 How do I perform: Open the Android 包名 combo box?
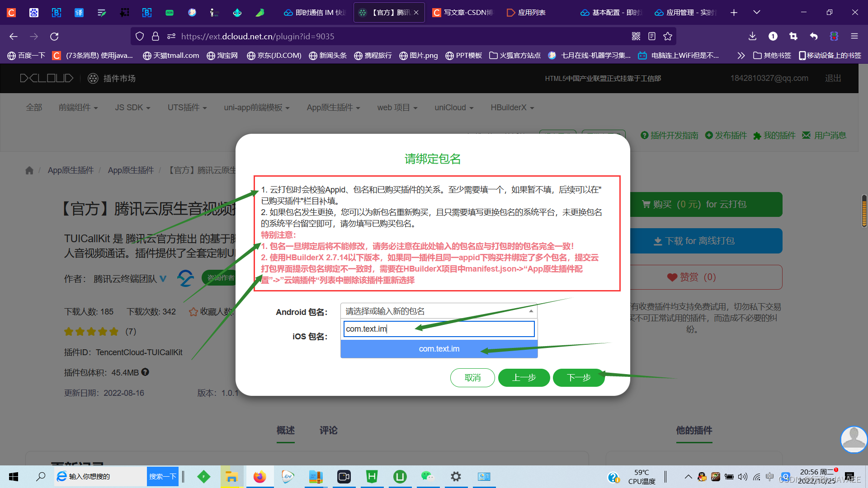[439, 311]
